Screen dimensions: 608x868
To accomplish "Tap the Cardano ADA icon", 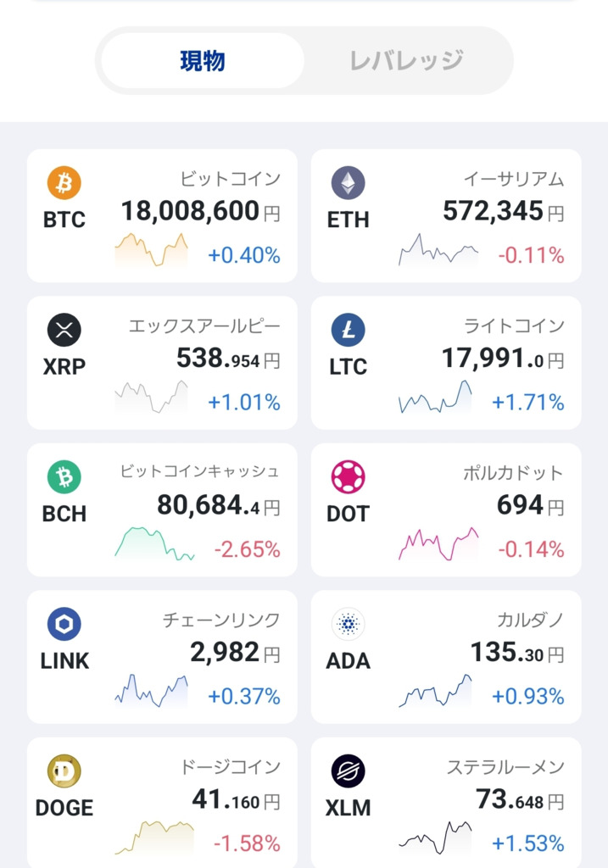I will coord(348,625).
